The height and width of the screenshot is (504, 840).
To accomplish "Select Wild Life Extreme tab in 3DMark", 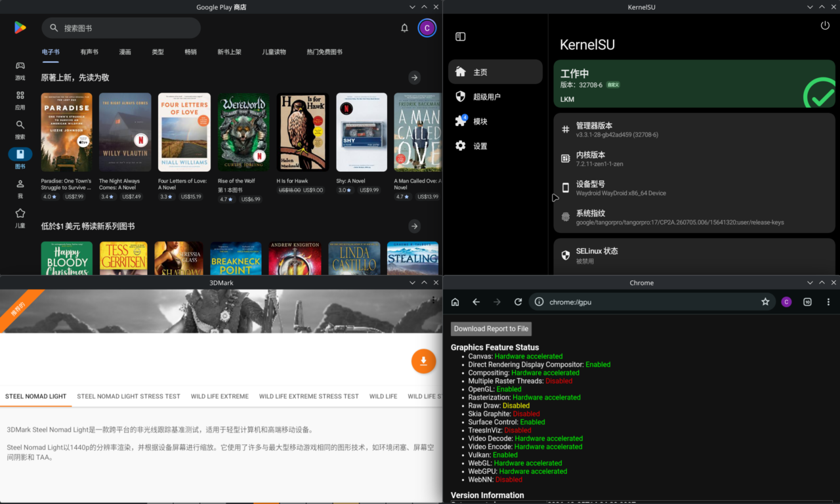I will 220,396.
